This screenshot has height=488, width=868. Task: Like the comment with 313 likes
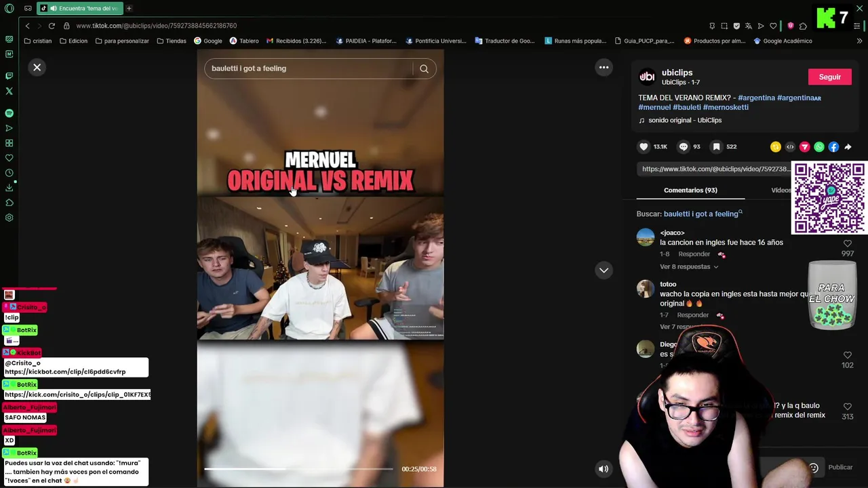pyautogui.click(x=847, y=407)
